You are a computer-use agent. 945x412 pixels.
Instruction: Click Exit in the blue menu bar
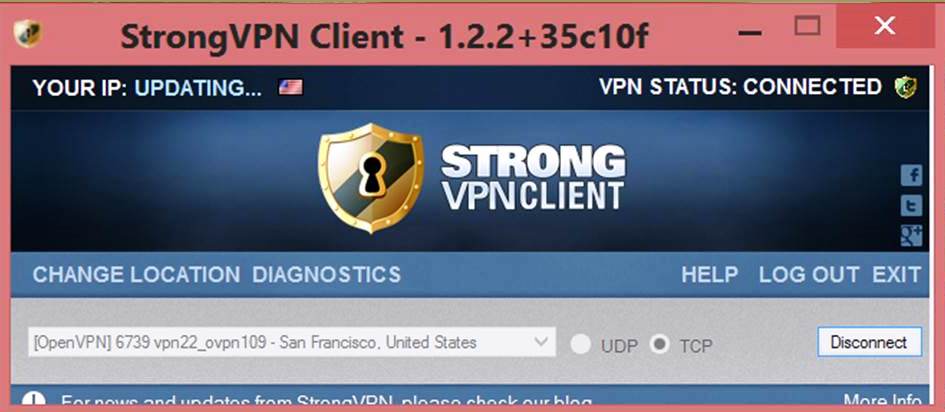click(x=896, y=275)
